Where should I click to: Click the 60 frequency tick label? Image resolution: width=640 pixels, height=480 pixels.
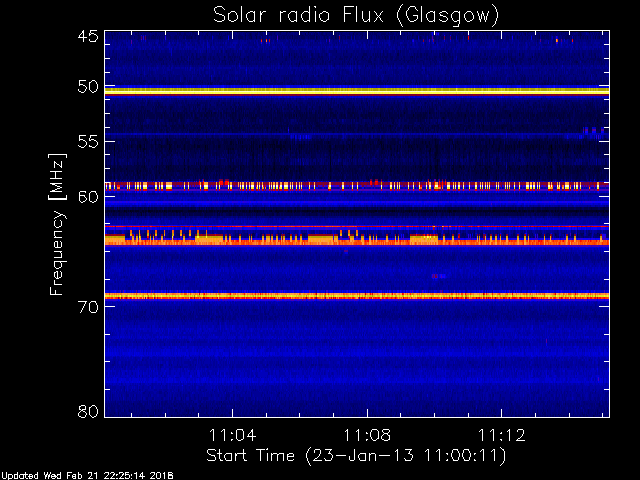[88, 197]
